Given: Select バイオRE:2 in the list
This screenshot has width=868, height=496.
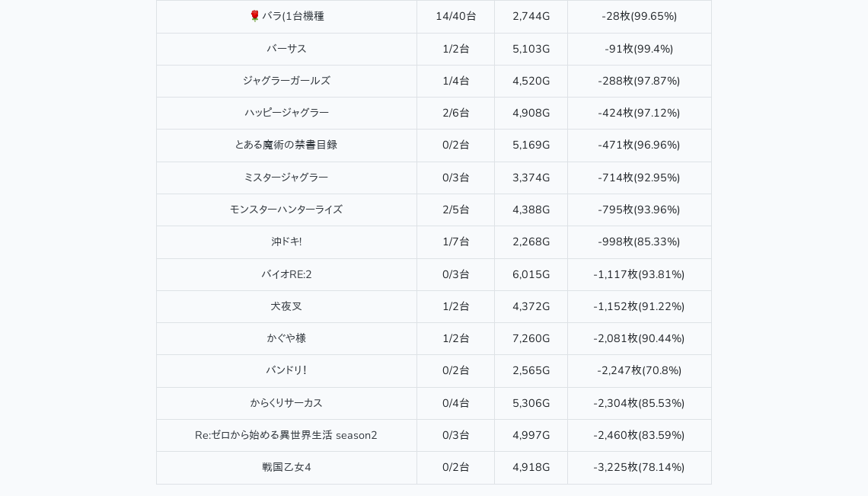Looking at the screenshot, I should (286, 274).
